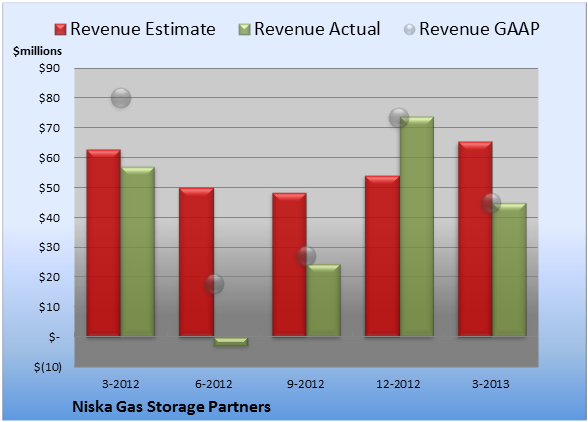Click the '12-2012' quarter label
The height and width of the screenshot is (422, 588).
pos(398,384)
